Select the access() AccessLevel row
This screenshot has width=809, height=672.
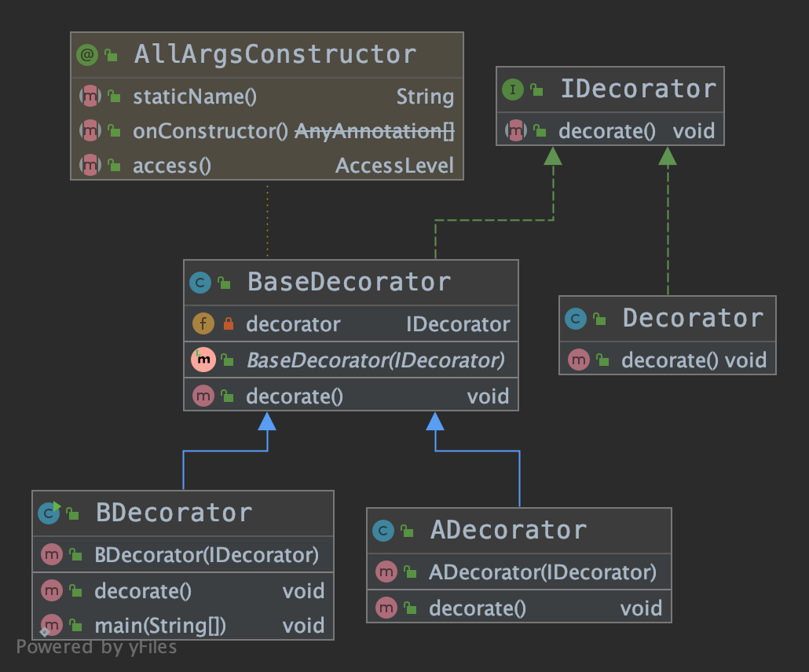[267, 166]
